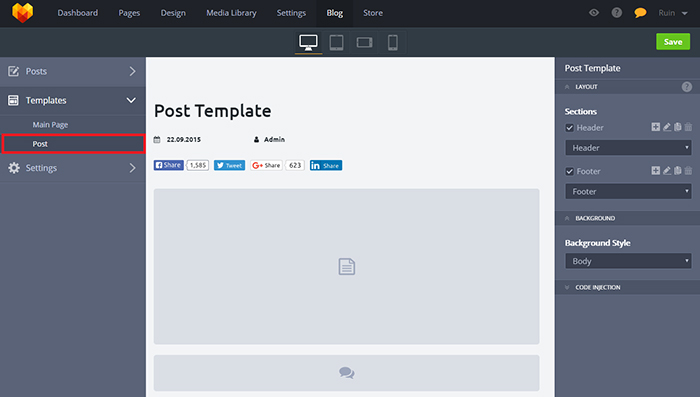This screenshot has height=397, width=700.
Task: Open the Media Library
Action: point(231,13)
